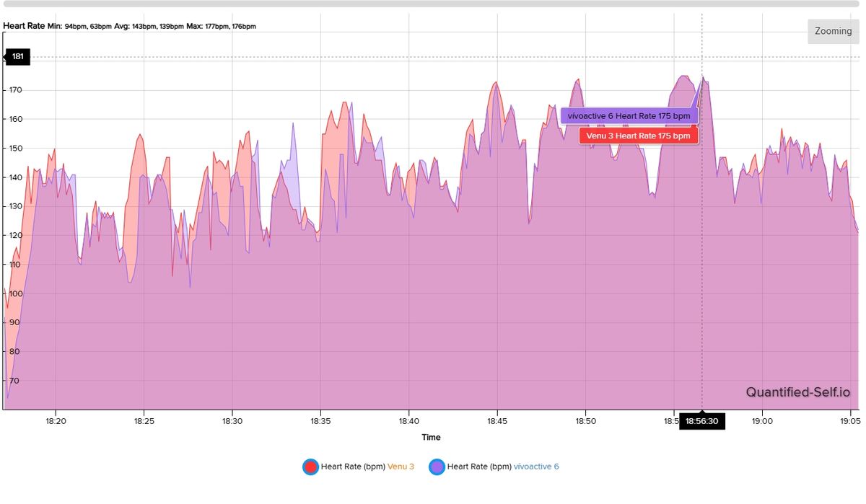Click the 140 y-axis label

click(15, 177)
